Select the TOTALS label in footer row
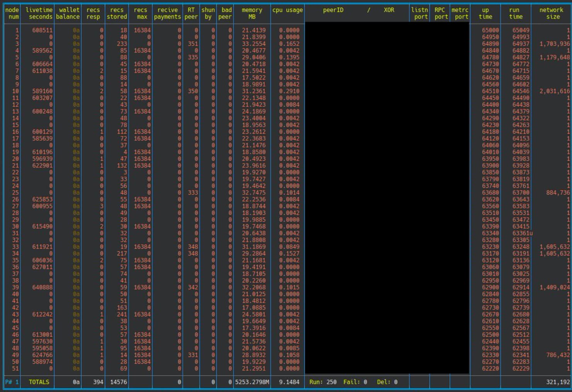572x392 pixels. (39, 382)
